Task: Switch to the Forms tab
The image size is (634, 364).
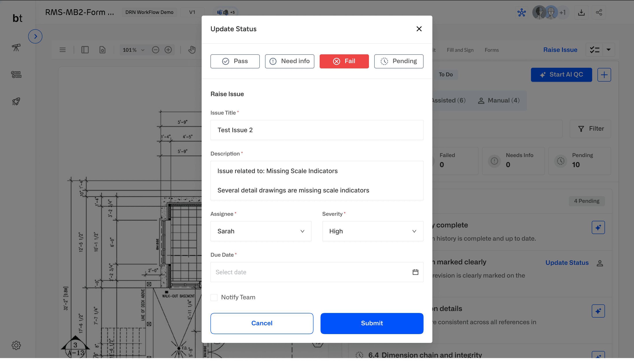Action: click(492, 50)
